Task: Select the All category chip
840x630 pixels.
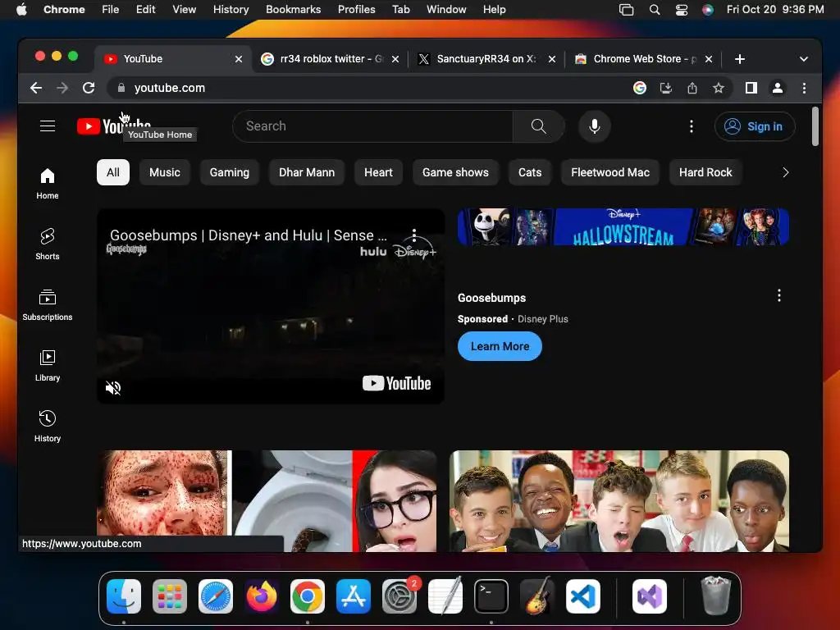Action: tap(113, 172)
